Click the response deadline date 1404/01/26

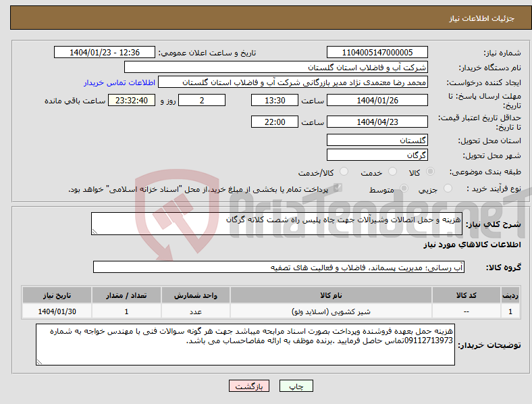tap(377, 101)
